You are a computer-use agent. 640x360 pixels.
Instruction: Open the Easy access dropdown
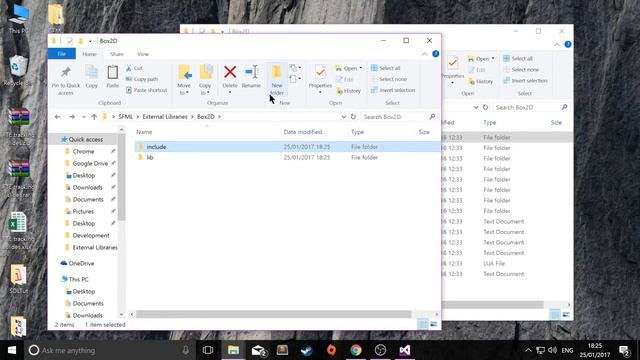click(x=296, y=78)
